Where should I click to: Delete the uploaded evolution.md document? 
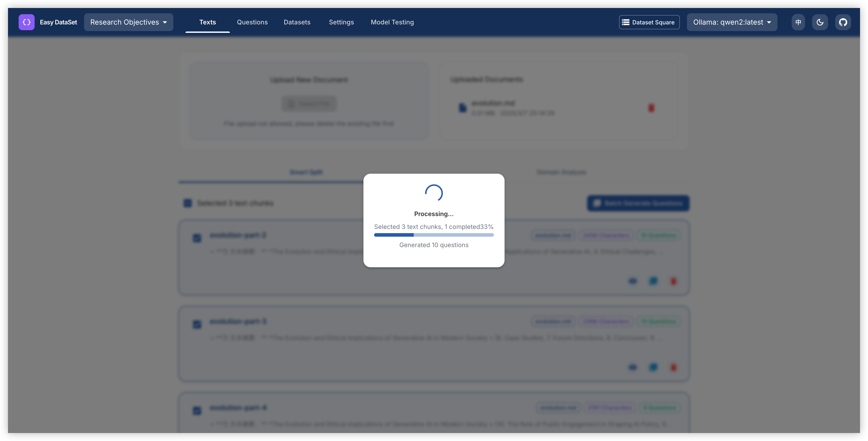click(651, 108)
